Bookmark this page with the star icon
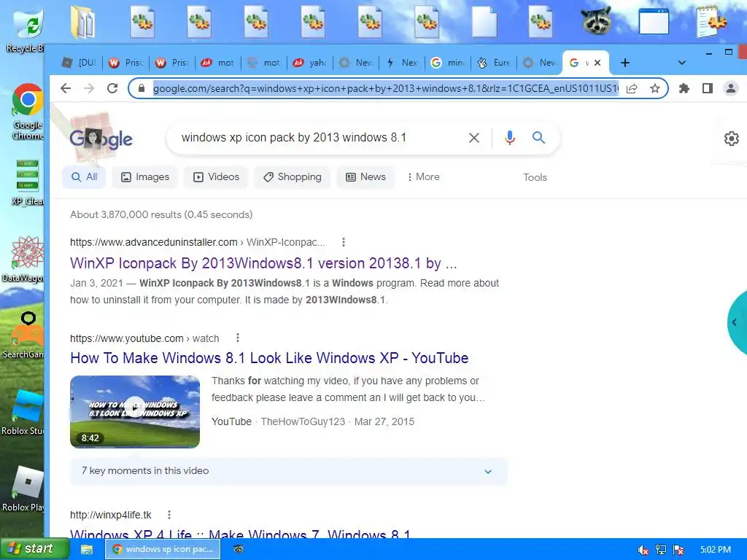The height and width of the screenshot is (560, 747). 654,88
